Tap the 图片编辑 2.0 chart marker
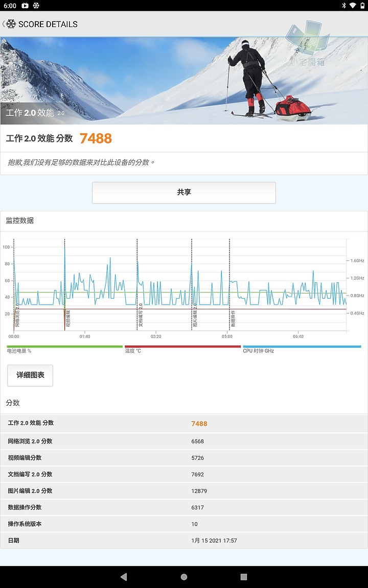This screenshot has height=588, width=368. point(195,315)
